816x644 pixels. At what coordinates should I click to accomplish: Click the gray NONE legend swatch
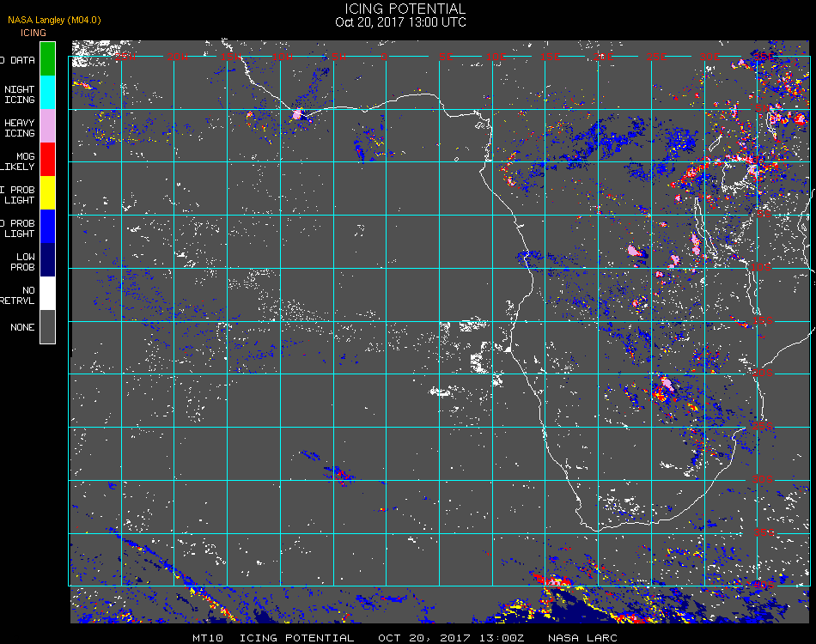click(47, 326)
